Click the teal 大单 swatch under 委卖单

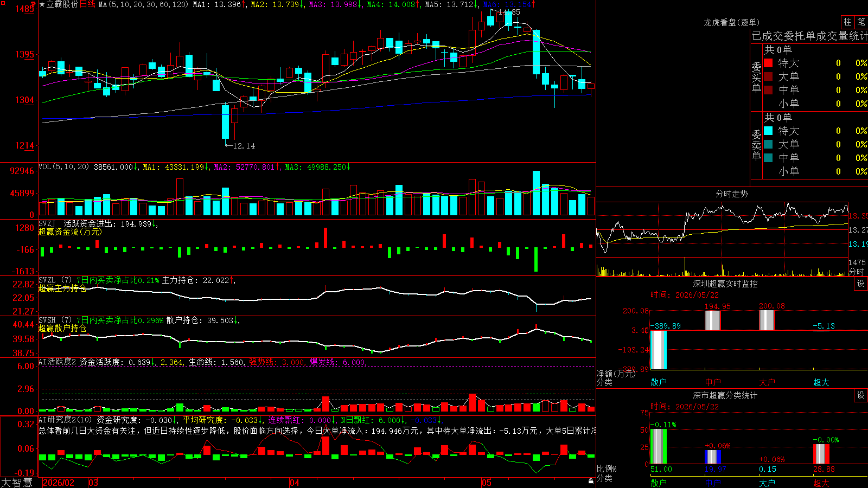[768, 144]
